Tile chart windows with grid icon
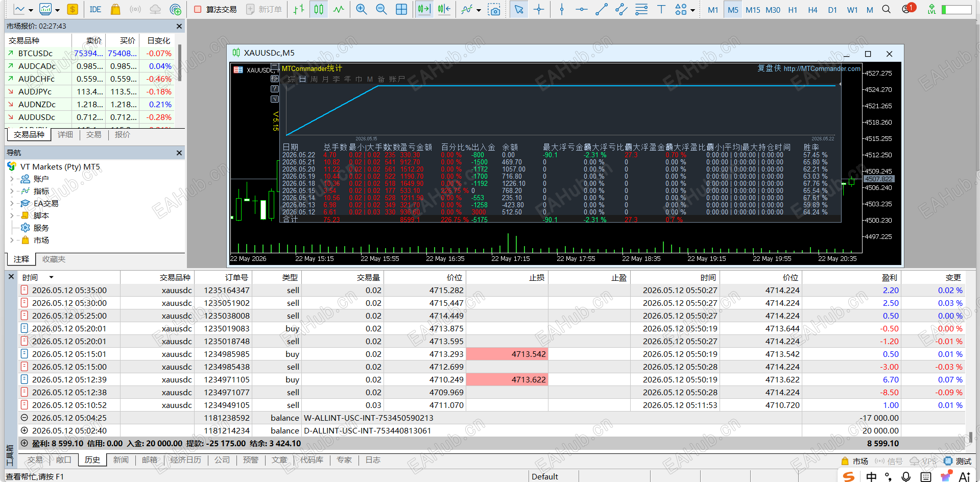This screenshot has height=482, width=980. (401, 9)
